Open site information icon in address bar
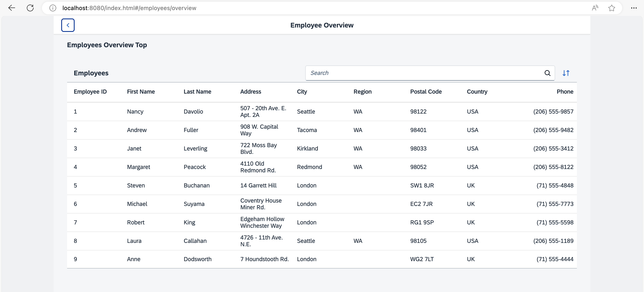 coord(53,8)
